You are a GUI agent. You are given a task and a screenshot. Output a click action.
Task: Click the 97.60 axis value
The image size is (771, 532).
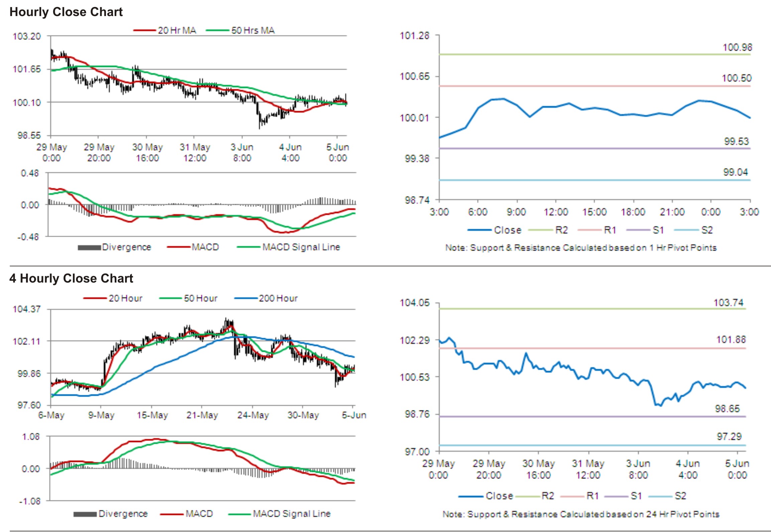click(29, 405)
